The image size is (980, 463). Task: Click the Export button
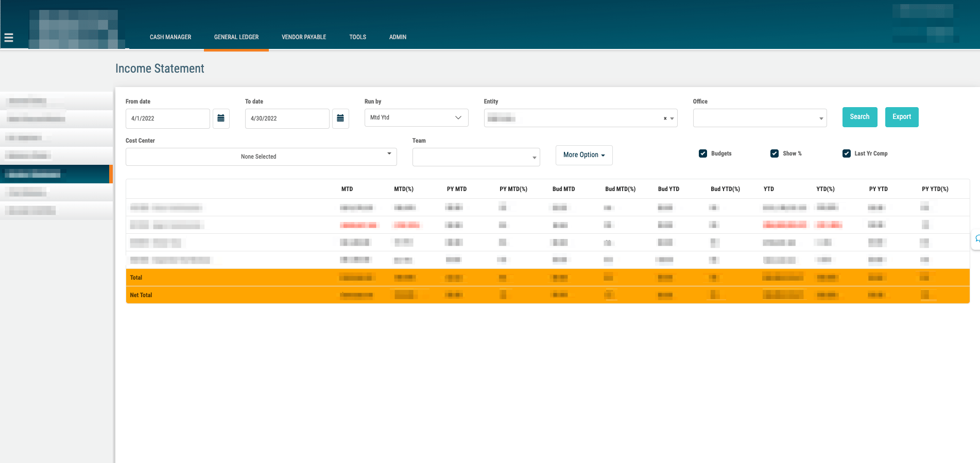pos(902,117)
